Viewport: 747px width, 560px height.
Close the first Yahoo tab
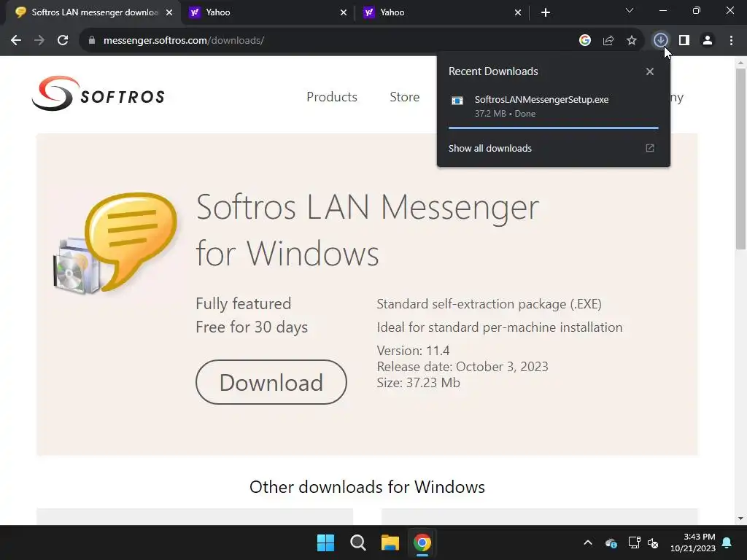coord(344,12)
